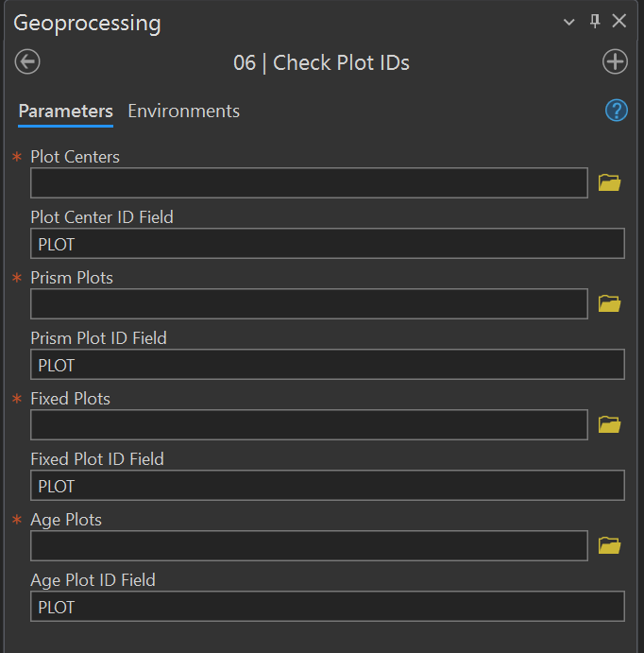Open the Age Plot ID Field box

click(x=327, y=607)
